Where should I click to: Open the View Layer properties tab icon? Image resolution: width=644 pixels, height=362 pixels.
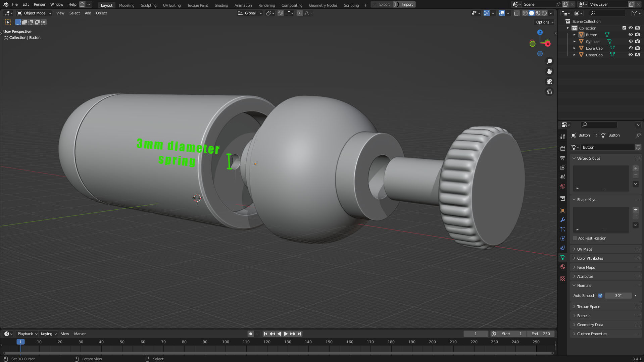[563, 167]
